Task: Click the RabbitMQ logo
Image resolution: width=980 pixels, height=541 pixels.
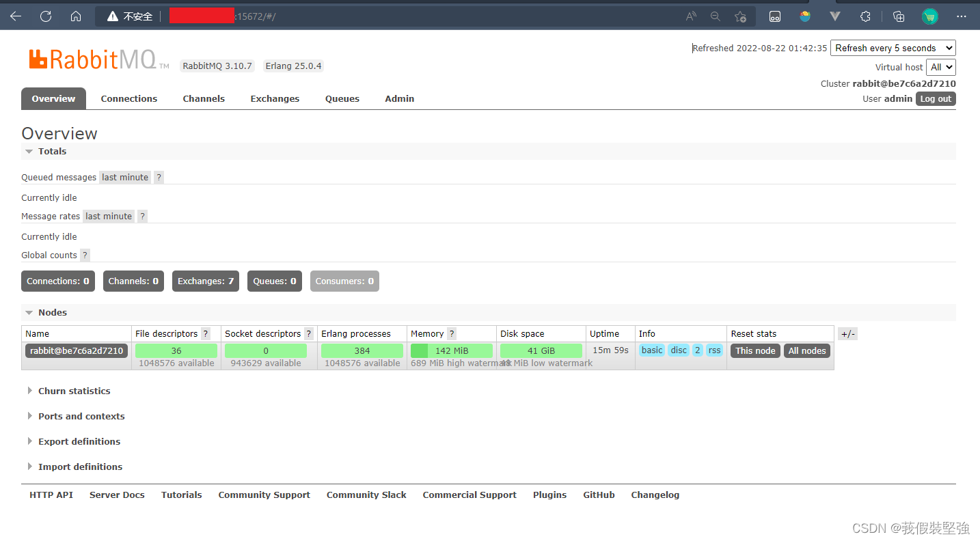Action: point(98,59)
